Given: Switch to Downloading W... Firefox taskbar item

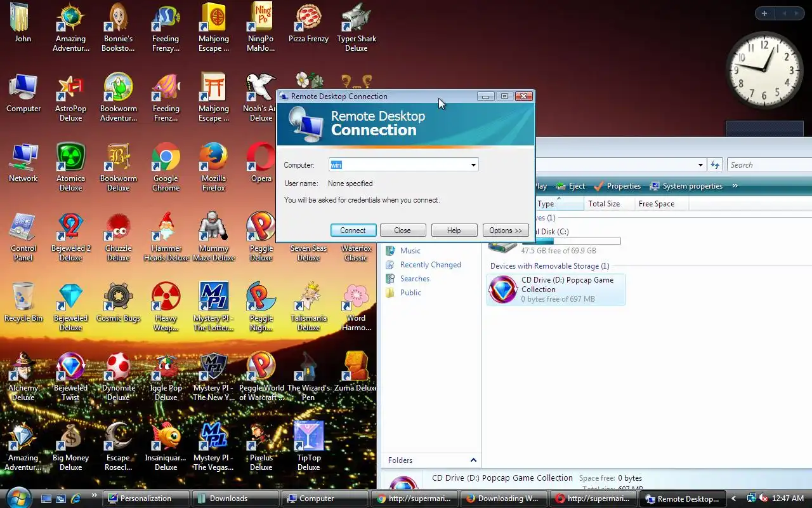Looking at the screenshot, I should (504, 498).
